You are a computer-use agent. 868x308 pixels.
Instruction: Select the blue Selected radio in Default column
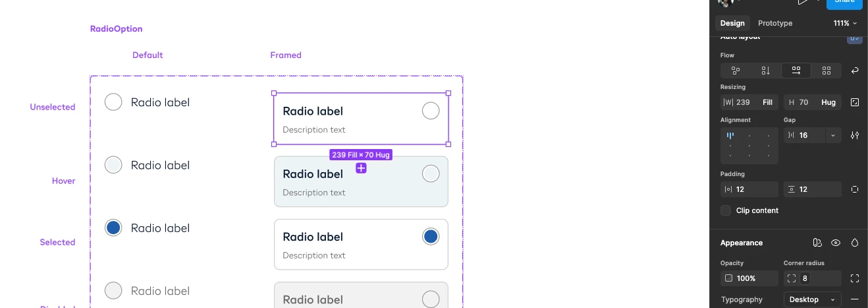point(113,228)
